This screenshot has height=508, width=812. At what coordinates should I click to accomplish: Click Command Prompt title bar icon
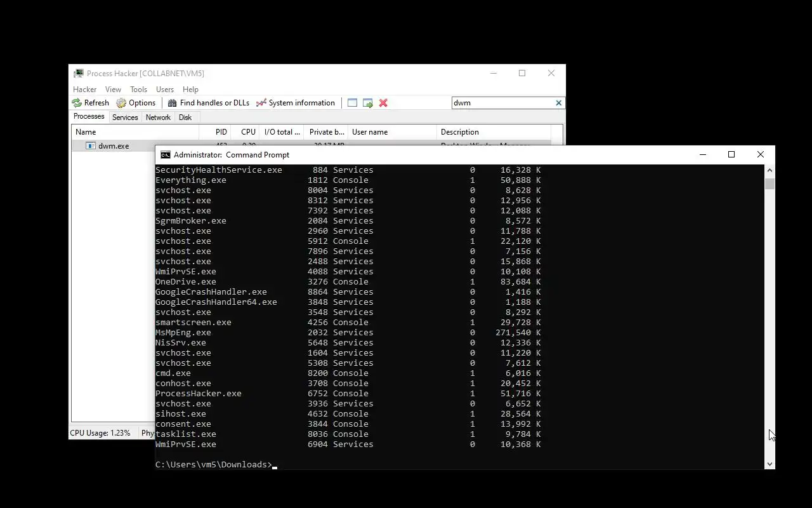pos(166,155)
